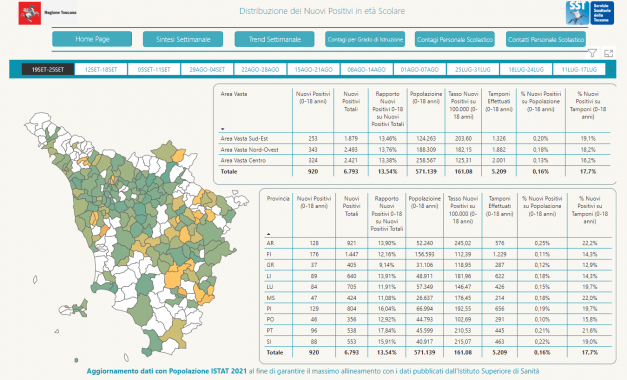Sort Provincia column ascending arrow
Viewport: 627px width, 380px height.
[x=269, y=234]
